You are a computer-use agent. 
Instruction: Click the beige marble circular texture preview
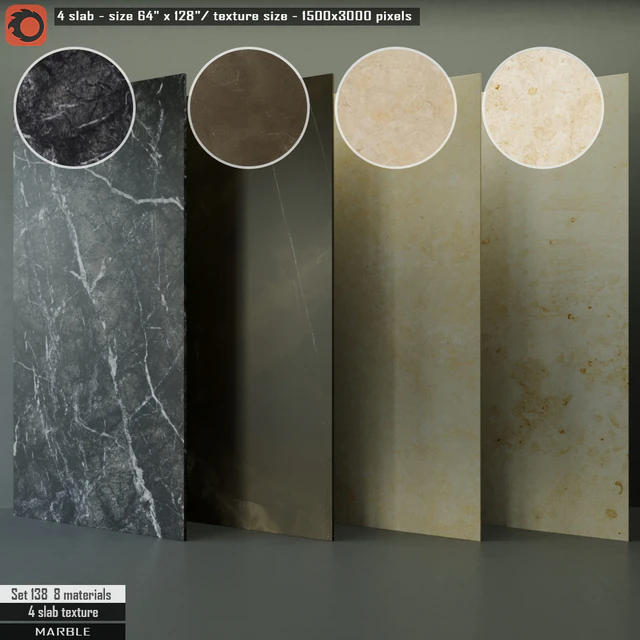click(x=396, y=108)
